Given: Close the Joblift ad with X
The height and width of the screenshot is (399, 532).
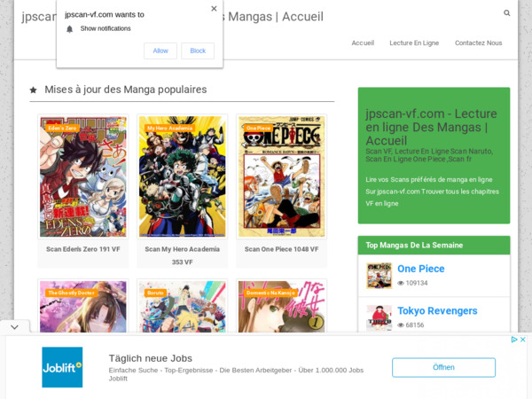Looking at the screenshot, I should pyautogui.click(x=523, y=340).
